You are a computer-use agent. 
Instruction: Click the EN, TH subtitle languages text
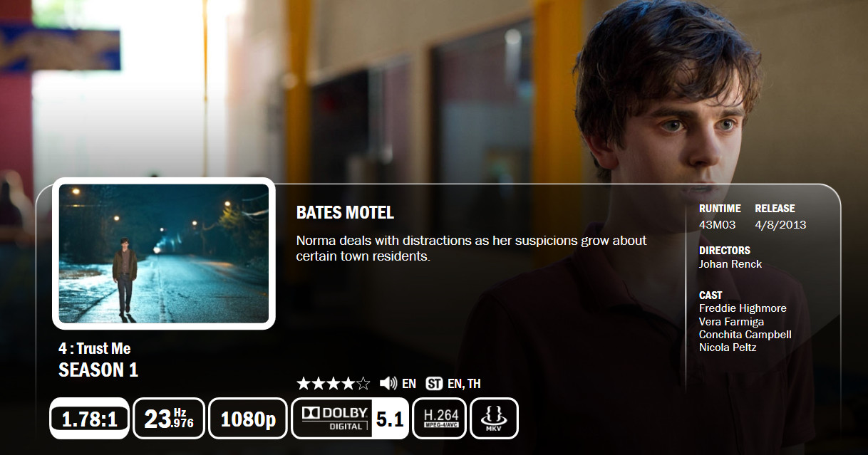point(464,384)
